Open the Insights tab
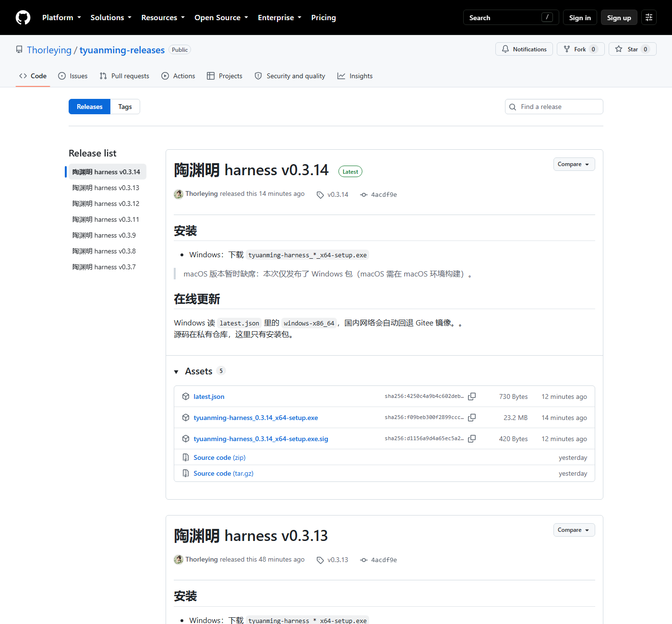This screenshot has height=624, width=672. coord(355,76)
